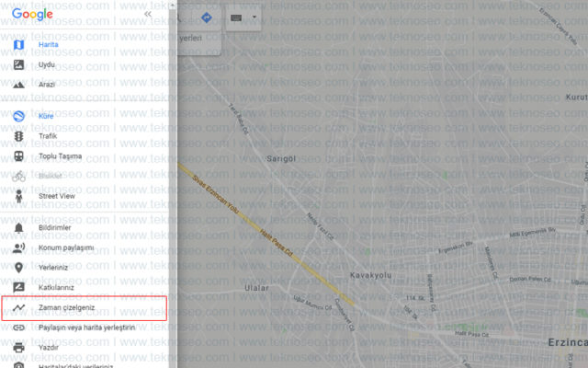Viewport: 588px width, 368px height.
Task: Click the Street View pegman icon
Action: coord(18,196)
